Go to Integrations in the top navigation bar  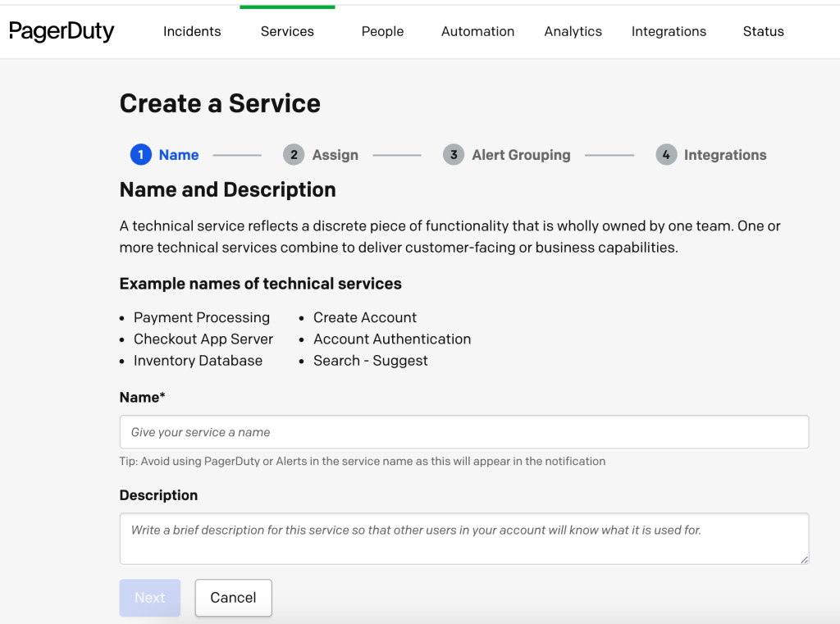pyautogui.click(x=669, y=31)
